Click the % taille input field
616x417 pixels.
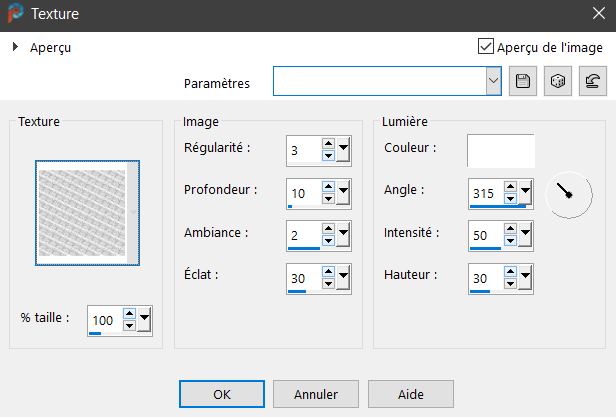click(x=103, y=319)
